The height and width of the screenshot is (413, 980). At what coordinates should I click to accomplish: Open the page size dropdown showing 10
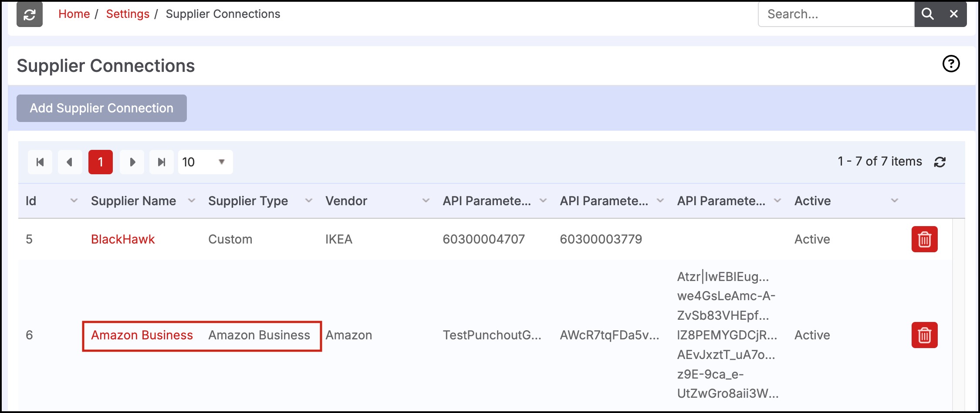(x=206, y=162)
